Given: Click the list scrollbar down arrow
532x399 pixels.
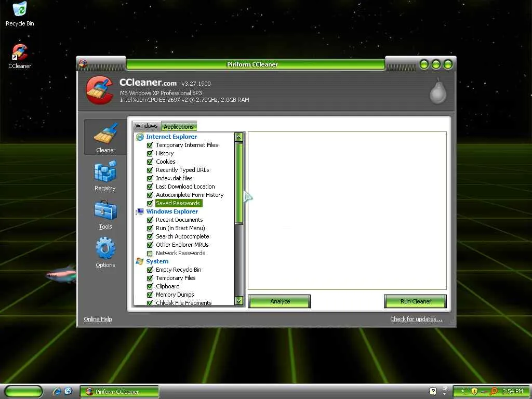Looking at the screenshot, I should click(239, 301).
